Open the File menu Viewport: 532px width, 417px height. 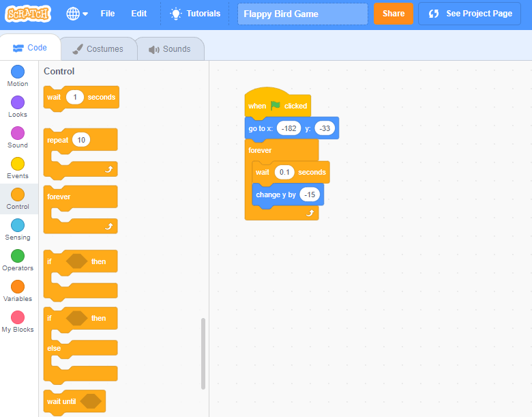107,14
